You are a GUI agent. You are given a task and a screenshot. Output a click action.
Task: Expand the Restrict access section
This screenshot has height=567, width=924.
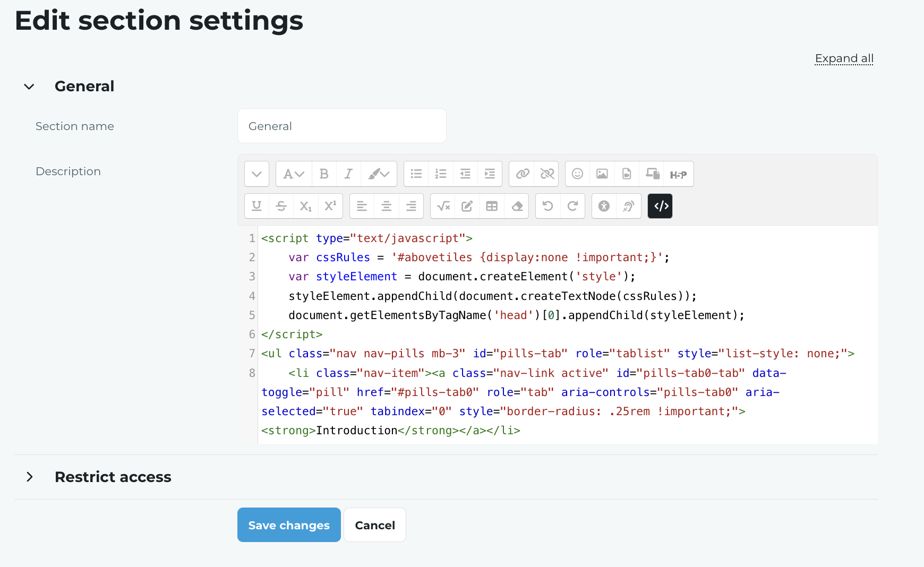pyautogui.click(x=29, y=477)
